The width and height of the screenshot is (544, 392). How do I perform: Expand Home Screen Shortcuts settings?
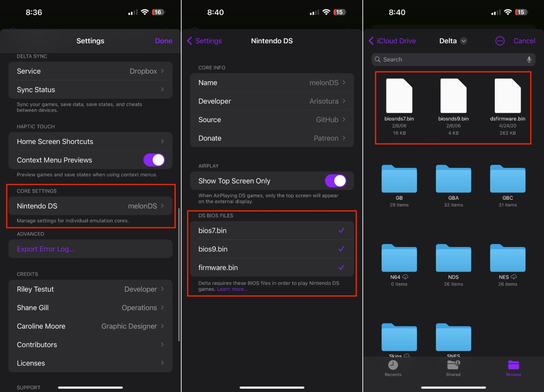coord(90,141)
